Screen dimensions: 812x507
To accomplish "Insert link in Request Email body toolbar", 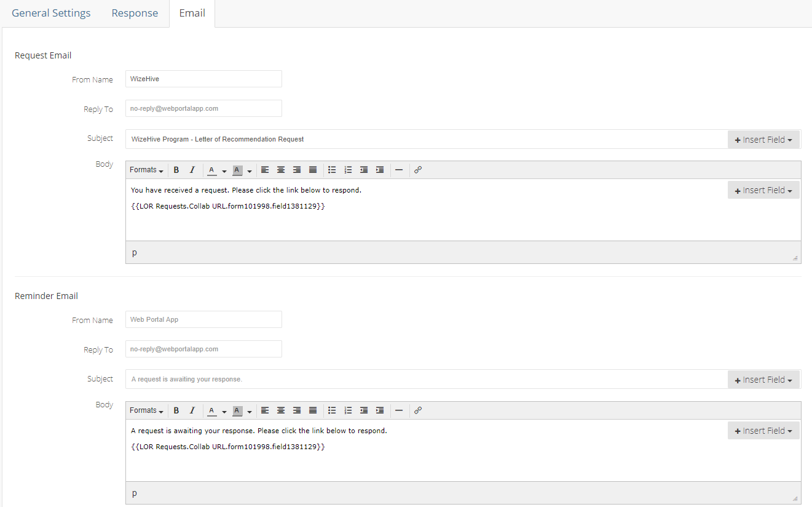I will coord(418,170).
